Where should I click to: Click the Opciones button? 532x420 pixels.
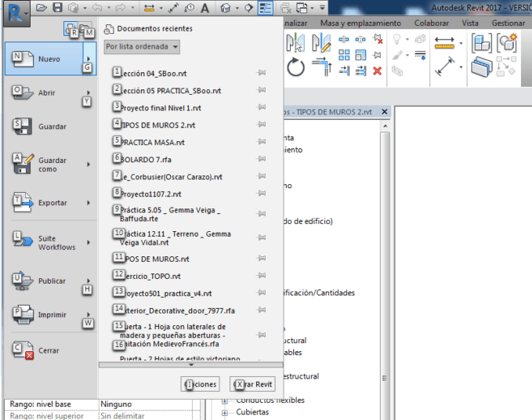pyautogui.click(x=200, y=384)
